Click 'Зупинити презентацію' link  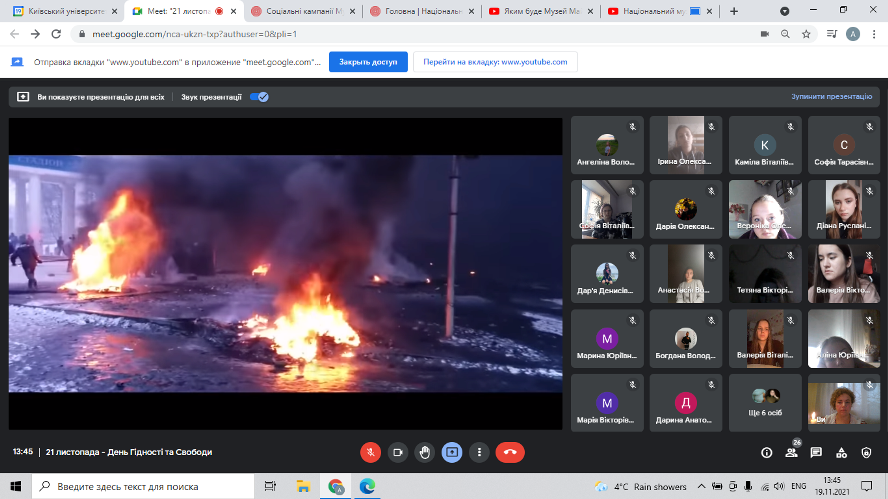(832, 97)
